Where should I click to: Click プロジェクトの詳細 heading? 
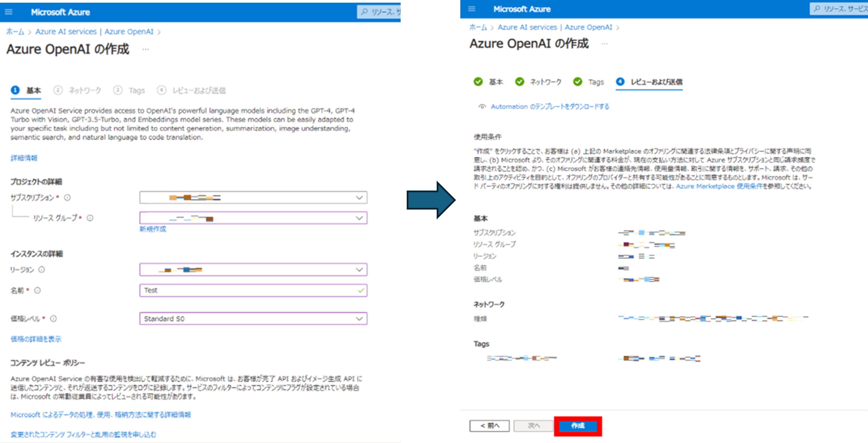pos(36,182)
